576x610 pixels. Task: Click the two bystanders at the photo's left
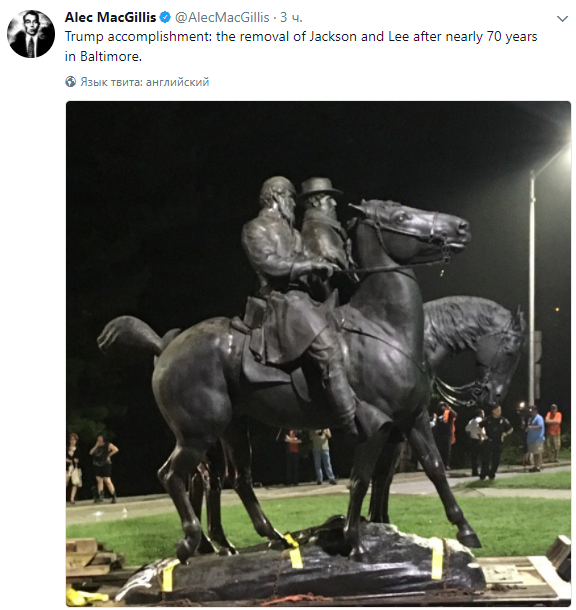92,468
